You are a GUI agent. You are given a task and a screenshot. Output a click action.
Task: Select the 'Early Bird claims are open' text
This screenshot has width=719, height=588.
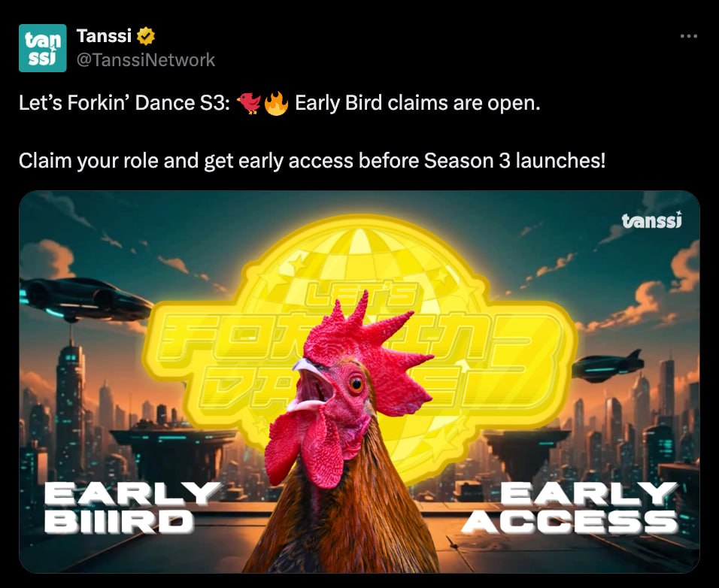tap(417, 103)
